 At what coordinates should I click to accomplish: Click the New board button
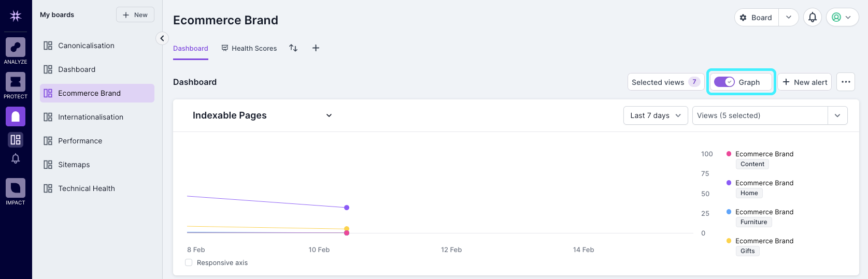coord(135,15)
